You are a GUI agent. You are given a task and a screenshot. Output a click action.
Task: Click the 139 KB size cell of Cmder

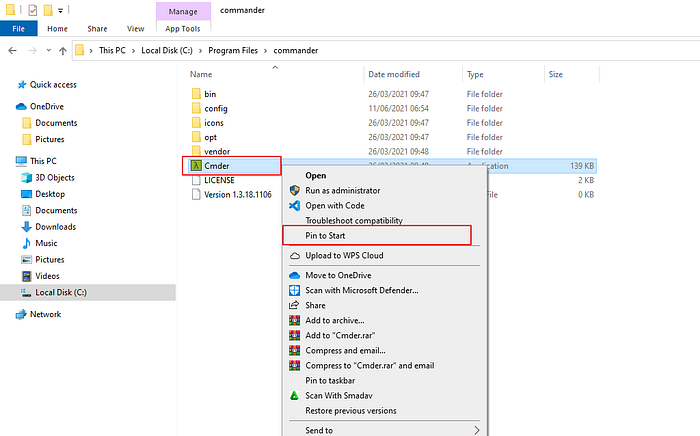point(582,166)
